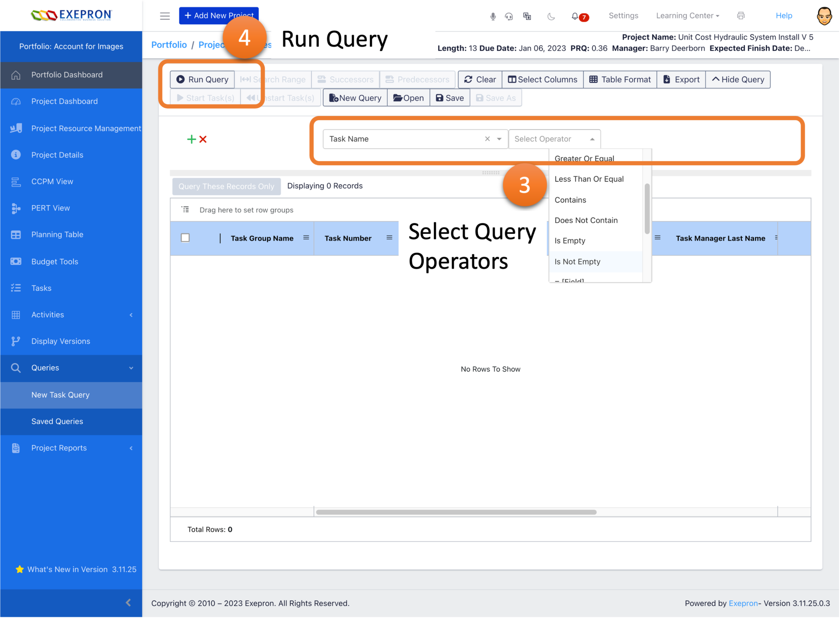Open the Settings link

click(x=623, y=16)
